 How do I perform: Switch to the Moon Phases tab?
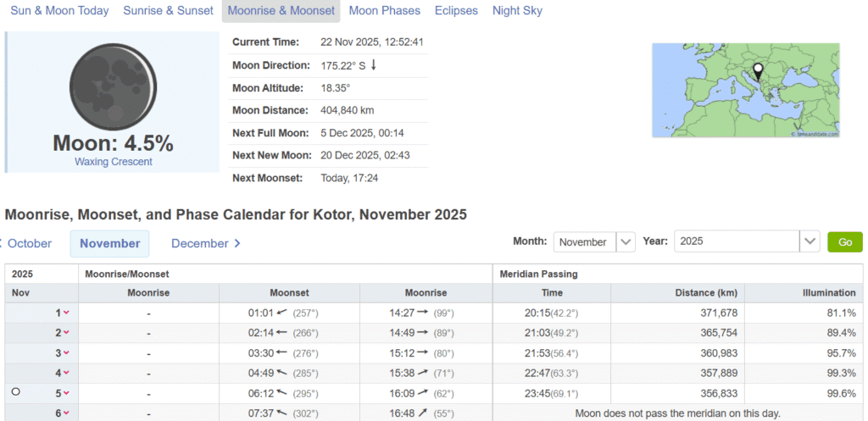384,11
